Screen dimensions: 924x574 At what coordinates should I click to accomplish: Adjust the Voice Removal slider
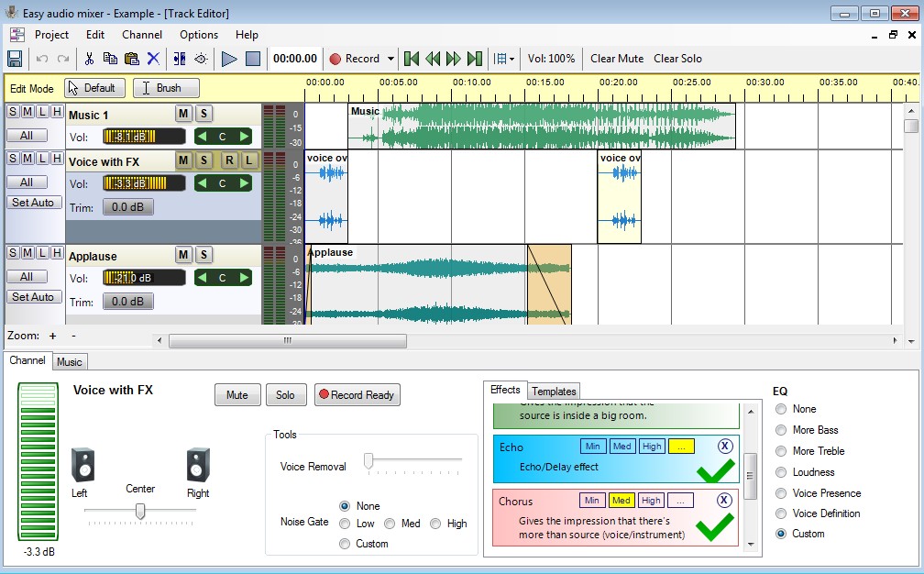pyautogui.click(x=368, y=459)
